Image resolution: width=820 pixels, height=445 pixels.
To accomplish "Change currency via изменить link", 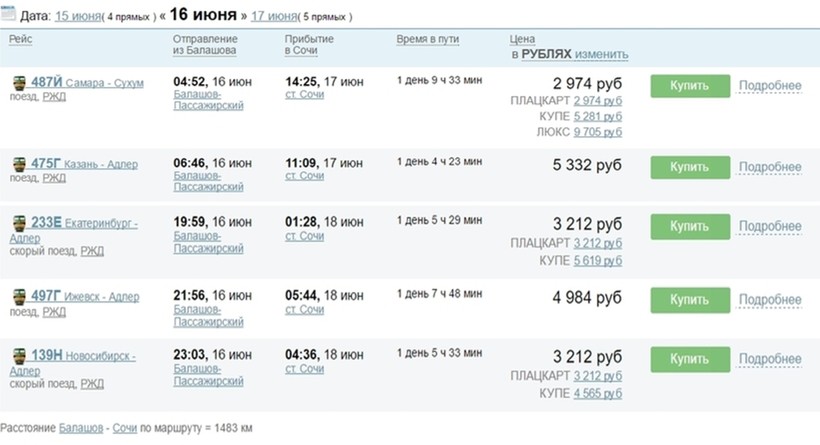I will 602,54.
